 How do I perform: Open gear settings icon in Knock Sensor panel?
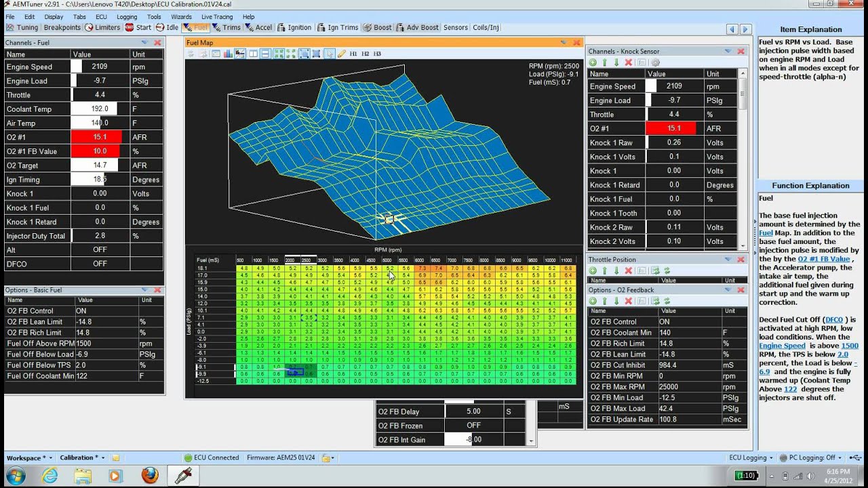point(655,62)
